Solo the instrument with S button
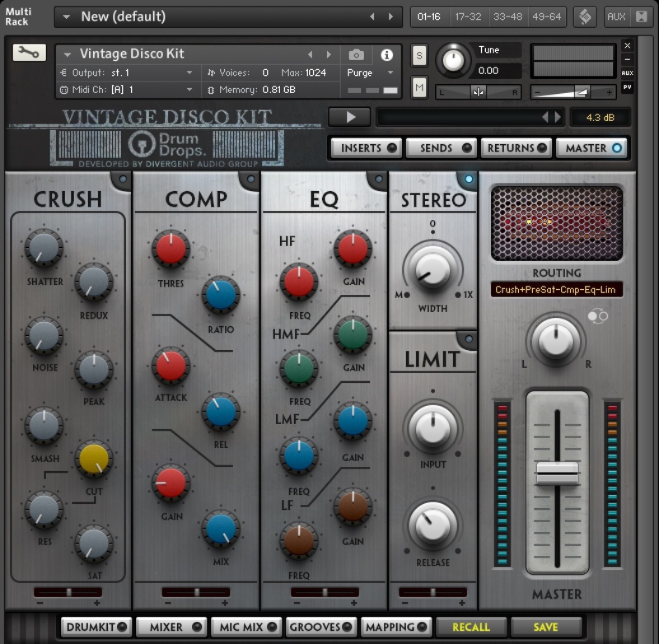 [419, 55]
